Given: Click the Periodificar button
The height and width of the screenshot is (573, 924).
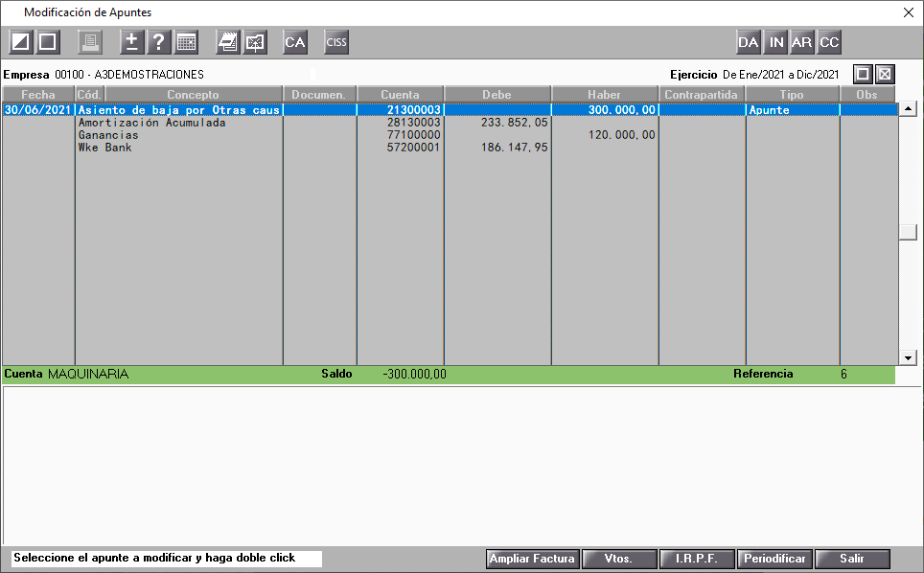Looking at the screenshot, I should click(774, 559).
